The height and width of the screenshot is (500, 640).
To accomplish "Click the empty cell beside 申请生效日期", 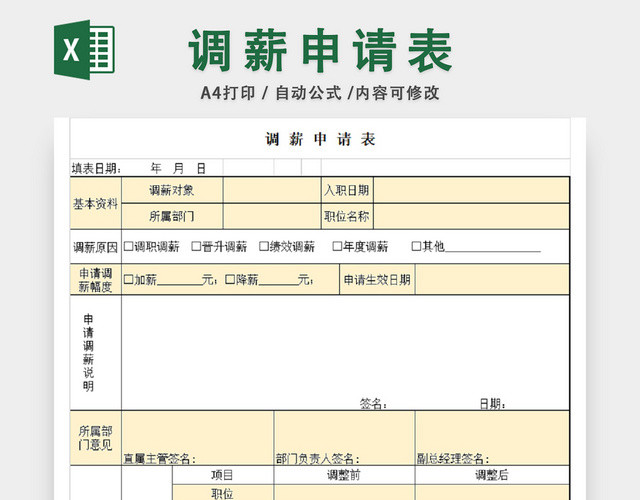I will click(x=492, y=279).
